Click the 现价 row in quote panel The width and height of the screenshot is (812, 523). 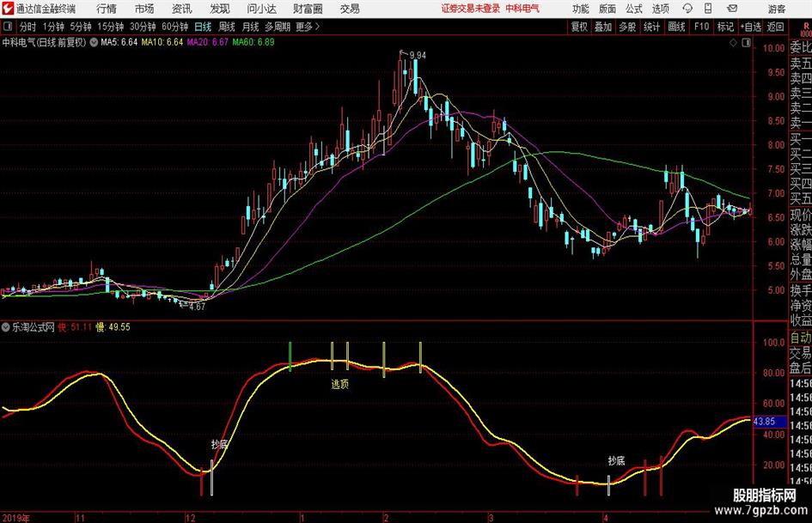point(801,215)
